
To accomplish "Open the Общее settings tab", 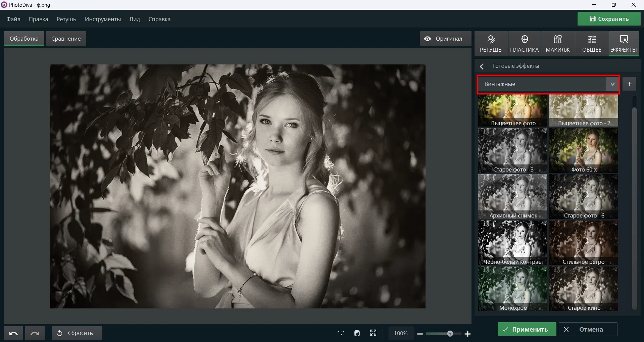I will click(x=592, y=44).
